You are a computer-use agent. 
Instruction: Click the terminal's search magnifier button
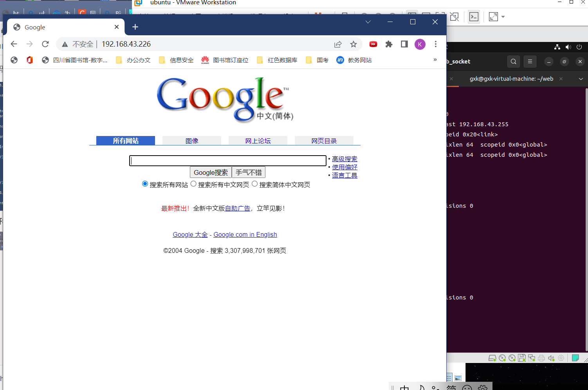[514, 62]
